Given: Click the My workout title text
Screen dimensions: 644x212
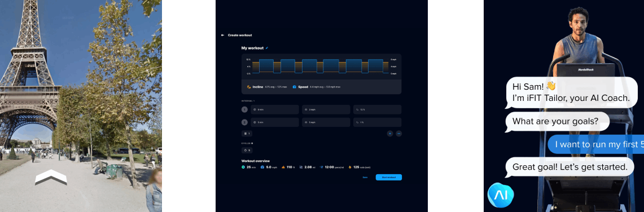Looking at the screenshot, I should (x=253, y=48).
